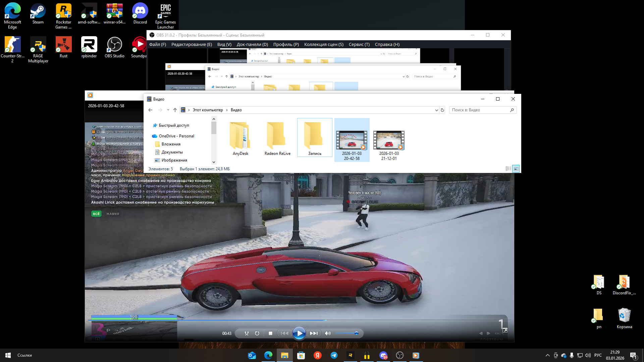The height and width of the screenshot is (362, 644).
Task: Toggle shuffle mode in media player
Action: click(247, 333)
